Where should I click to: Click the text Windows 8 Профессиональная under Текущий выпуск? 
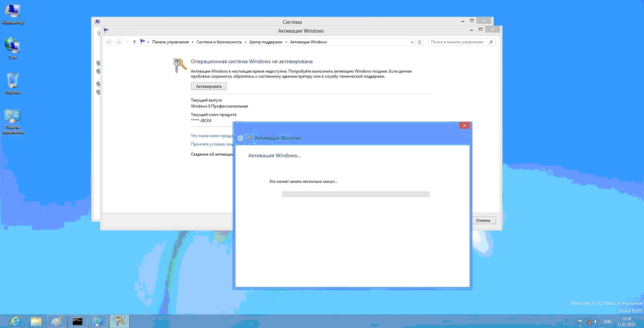219,106
